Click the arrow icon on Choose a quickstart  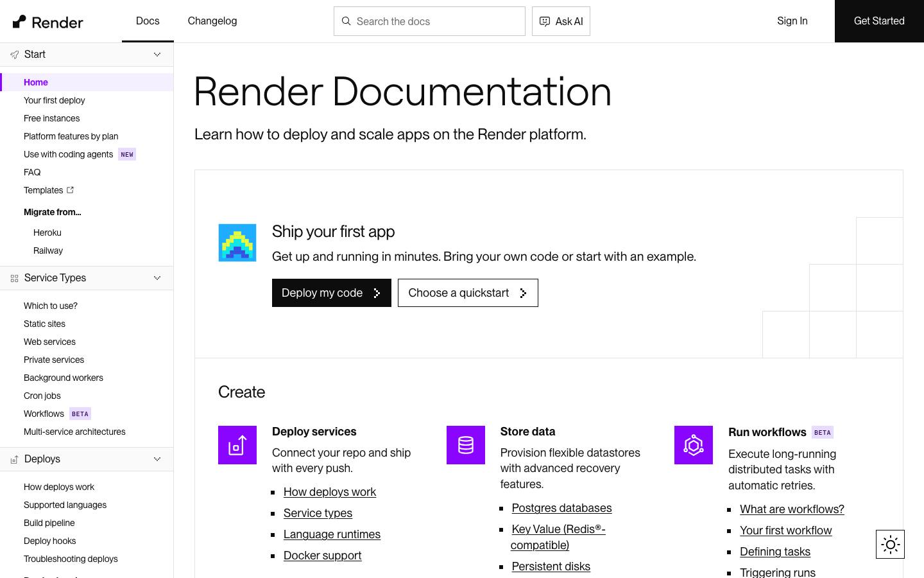[x=524, y=293]
